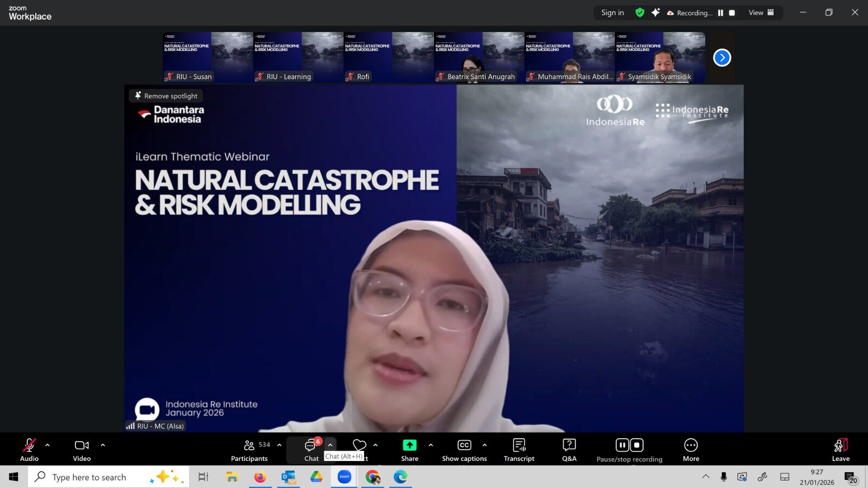Click Remove spotlight button
The image size is (868, 488).
coord(166,96)
